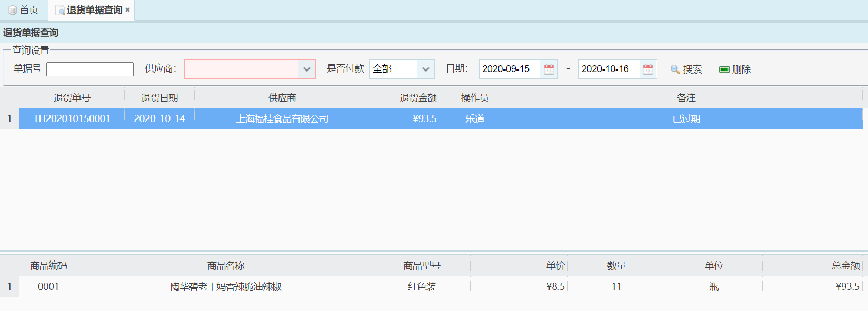Click the 备注 column header
868x311 pixels.
point(686,98)
